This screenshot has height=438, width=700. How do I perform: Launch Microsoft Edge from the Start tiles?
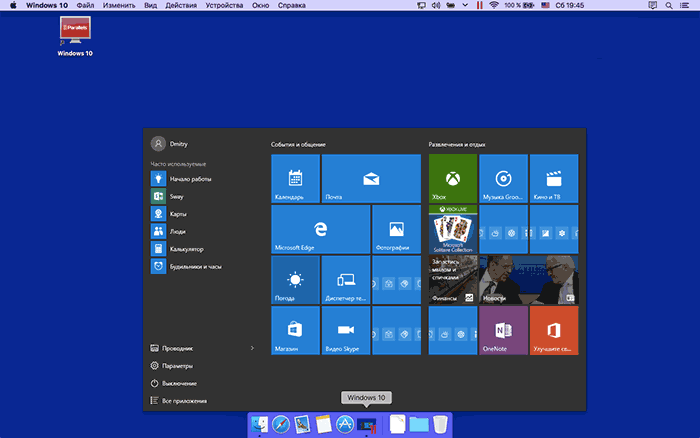320,229
